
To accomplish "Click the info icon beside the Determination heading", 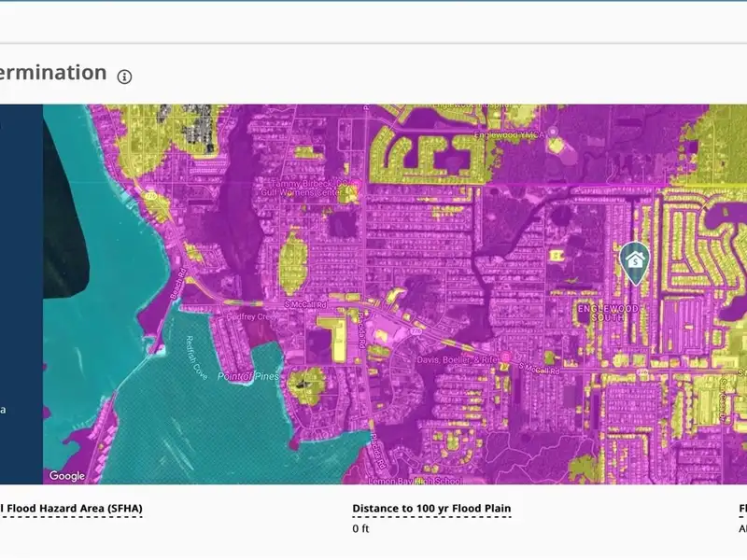I will coord(125,77).
